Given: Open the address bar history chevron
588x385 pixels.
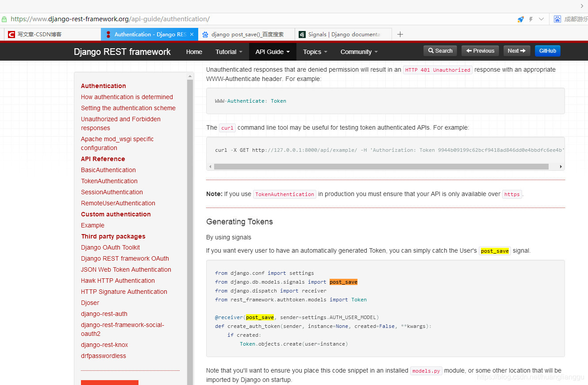Looking at the screenshot, I should pos(541,19).
